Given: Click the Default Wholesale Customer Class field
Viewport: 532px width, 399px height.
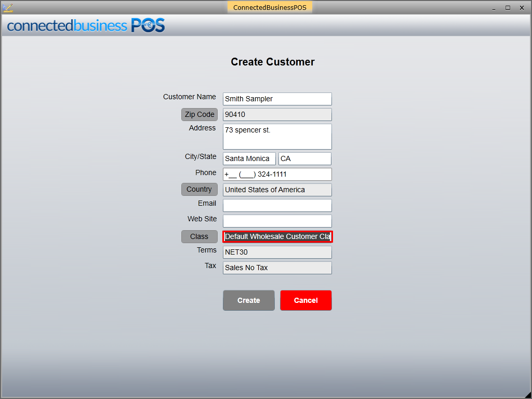Looking at the screenshot, I should [277, 236].
